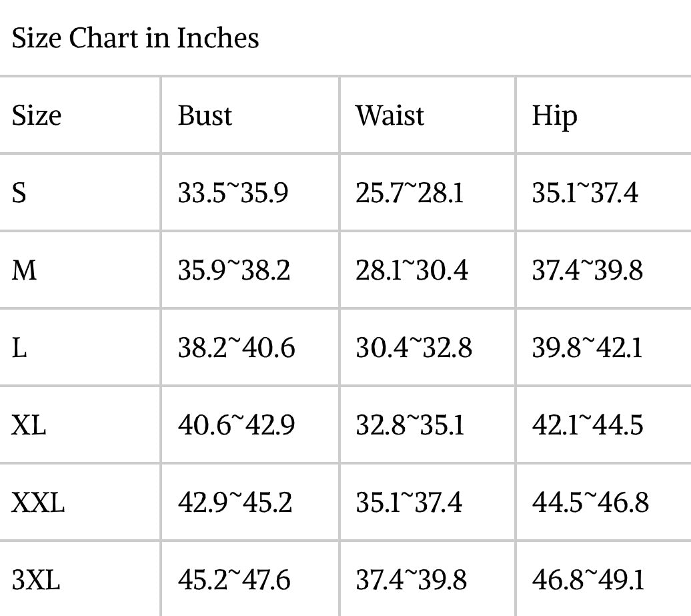Click the 3XL bust value 45.2~47.6
Image resolution: width=691 pixels, height=616 pixels.
[x=234, y=579]
